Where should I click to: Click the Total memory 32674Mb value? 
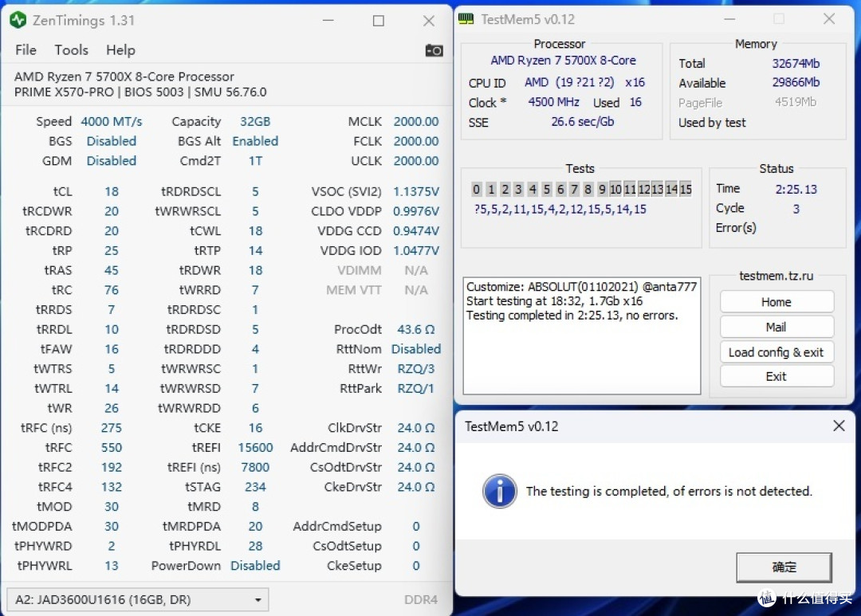(796, 63)
